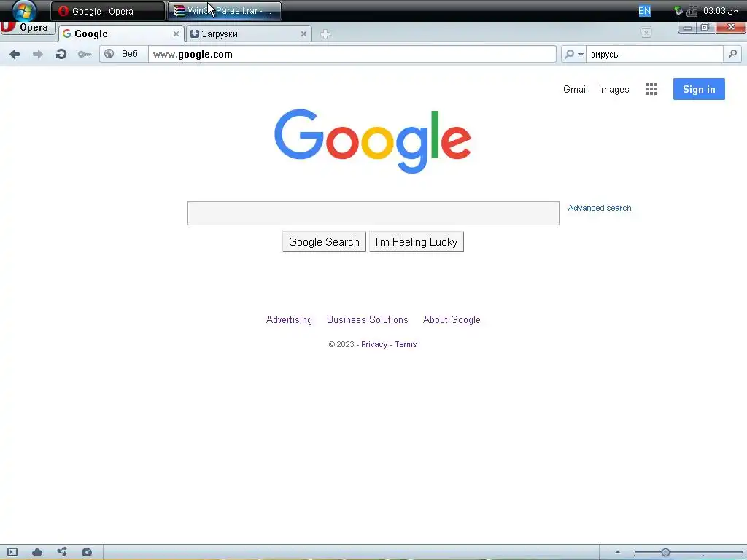The width and height of the screenshot is (747, 560).
Task: Focus the www.google.com address field
Action: pos(352,54)
